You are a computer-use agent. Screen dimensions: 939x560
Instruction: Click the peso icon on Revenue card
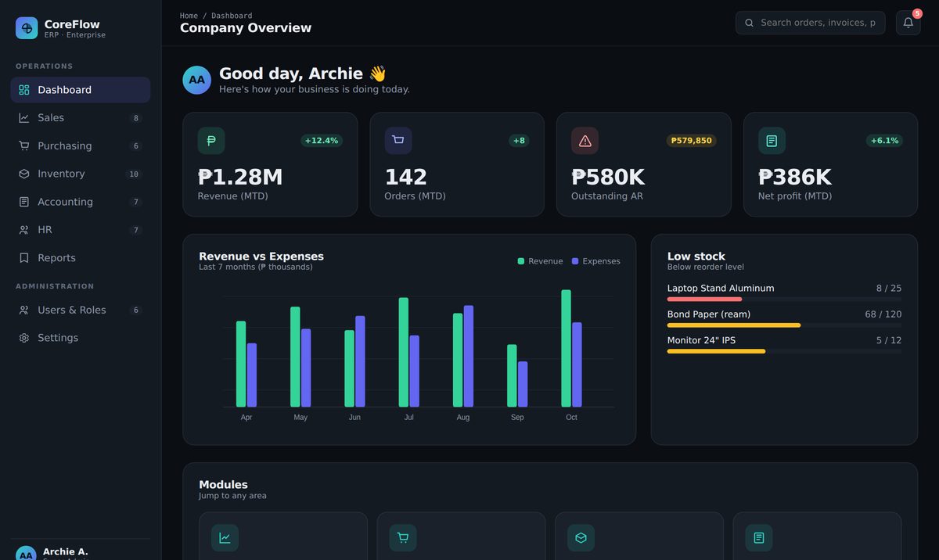pyautogui.click(x=211, y=141)
